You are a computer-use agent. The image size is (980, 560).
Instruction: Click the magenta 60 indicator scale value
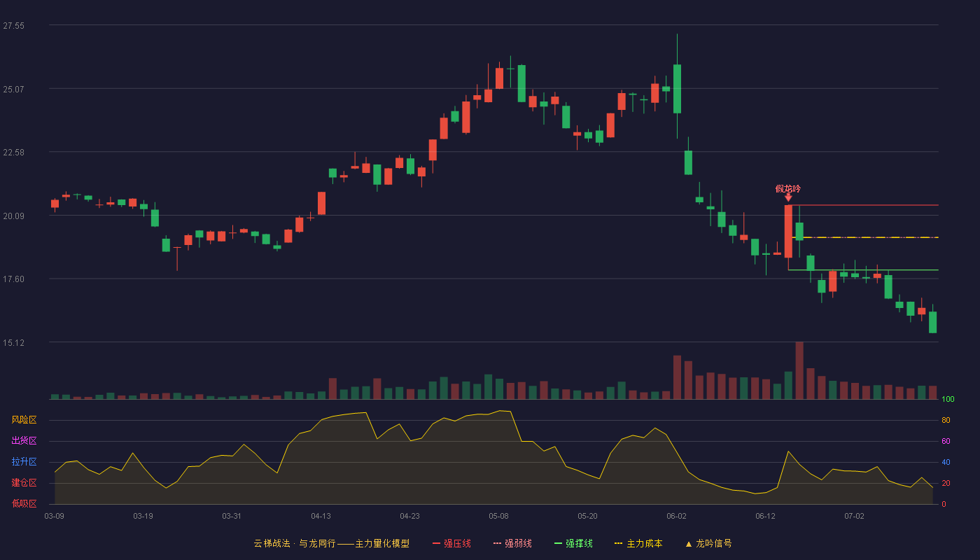[x=946, y=442]
